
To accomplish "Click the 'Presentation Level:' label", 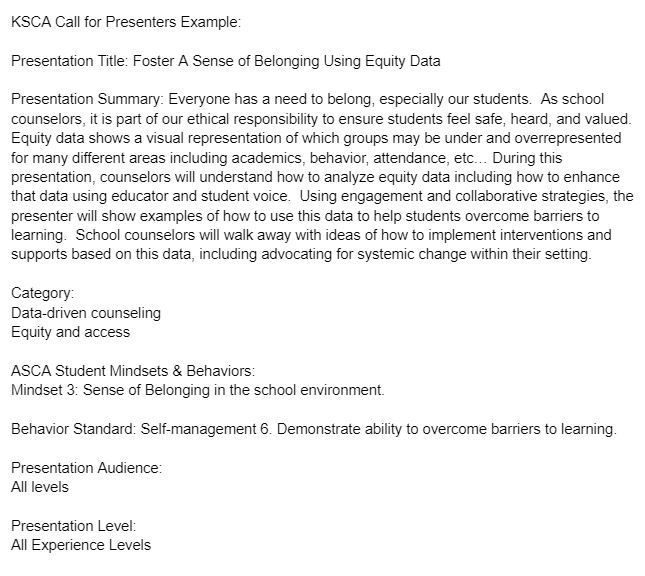I will tap(74, 526).
